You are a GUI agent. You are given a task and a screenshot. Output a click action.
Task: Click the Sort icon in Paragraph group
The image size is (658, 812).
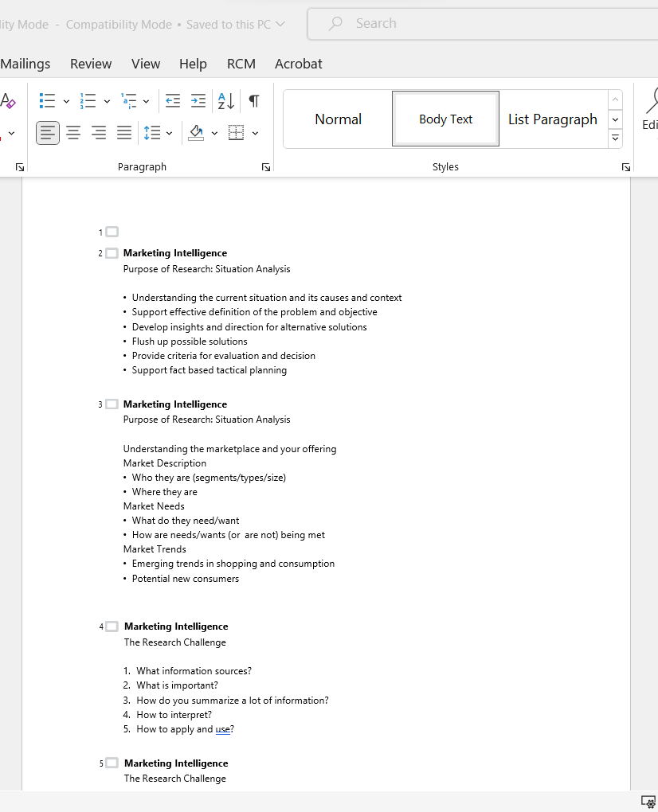point(225,101)
